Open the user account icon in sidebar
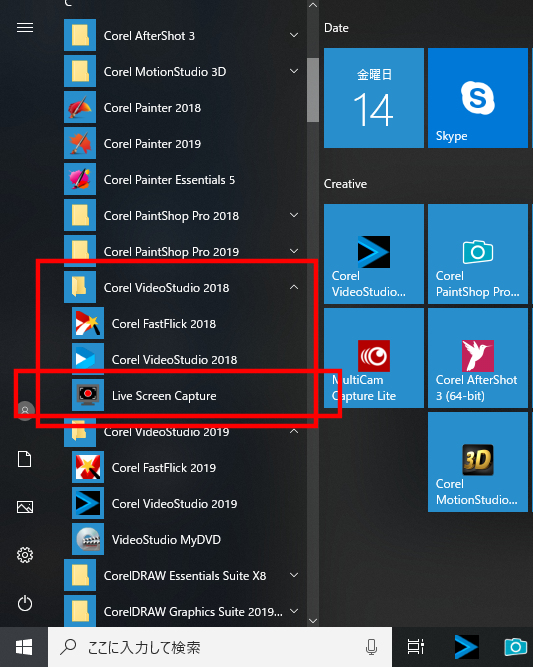Viewport: 533px width, 667px height. 25,410
